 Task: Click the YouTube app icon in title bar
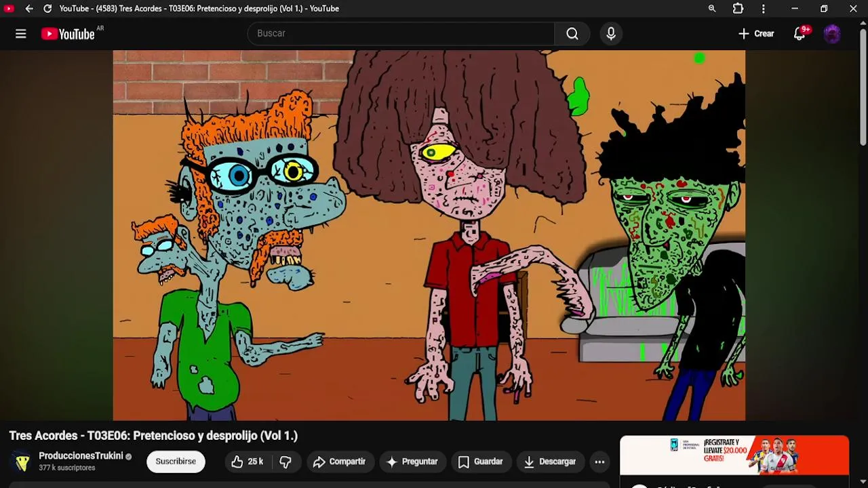tap(9, 9)
